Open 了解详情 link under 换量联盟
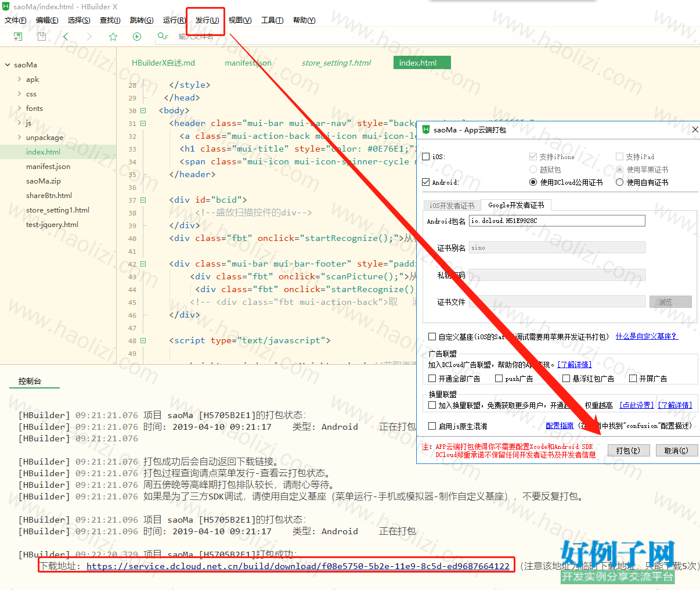Viewport: 700px width, 590px height. 675,405
